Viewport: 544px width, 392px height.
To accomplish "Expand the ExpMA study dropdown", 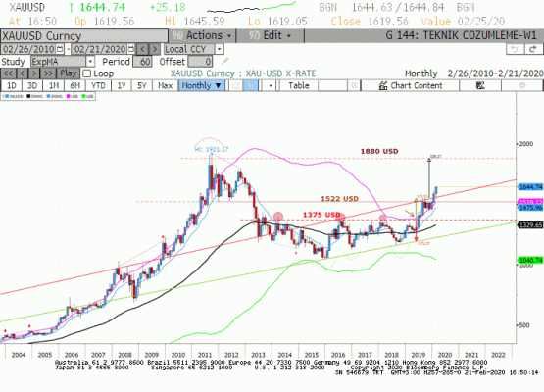I will pos(90,62).
